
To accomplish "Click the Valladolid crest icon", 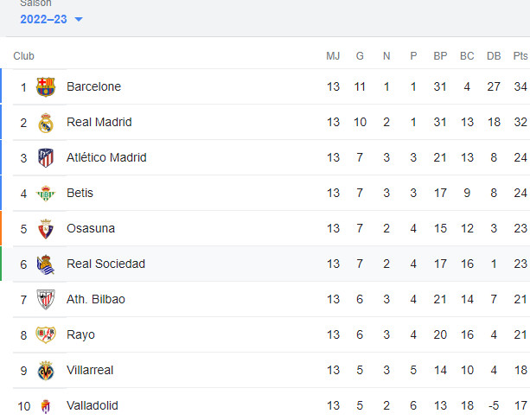I will [46, 406].
